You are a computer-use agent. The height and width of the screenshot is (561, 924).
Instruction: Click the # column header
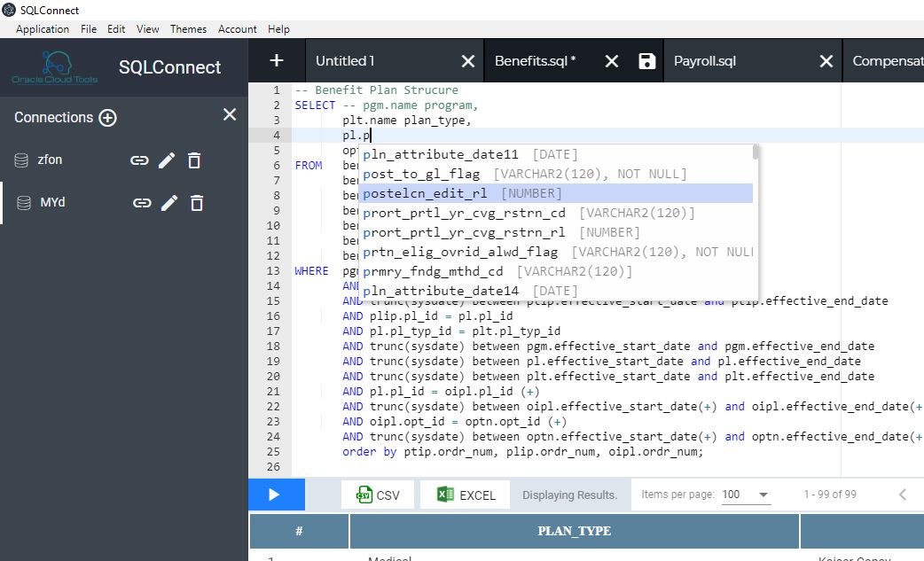click(x=299, y=531)
